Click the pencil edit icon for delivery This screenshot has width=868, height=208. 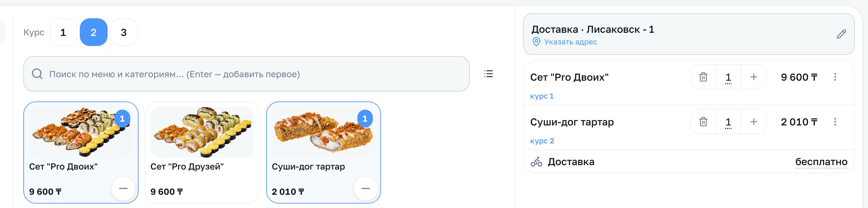[x=841, y=34]
